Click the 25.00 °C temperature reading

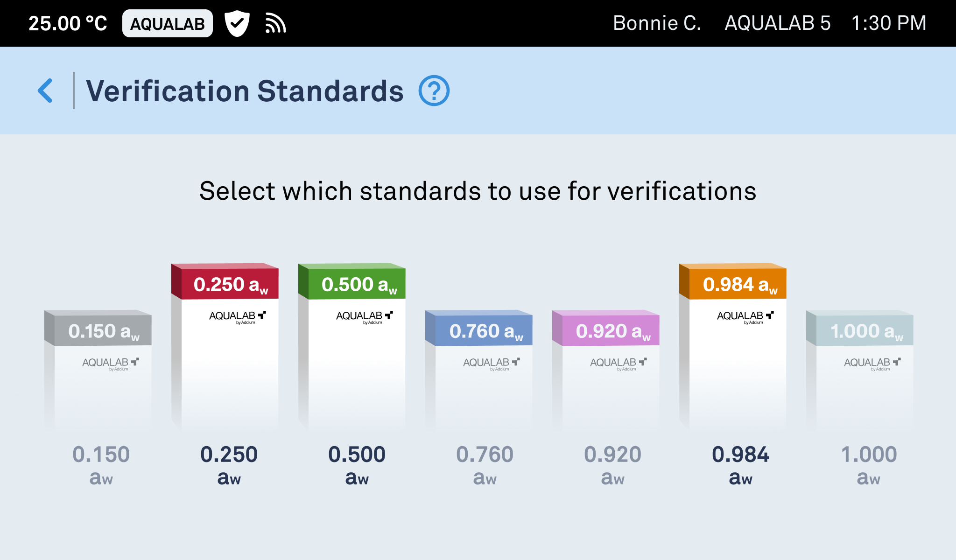(68, 23)
